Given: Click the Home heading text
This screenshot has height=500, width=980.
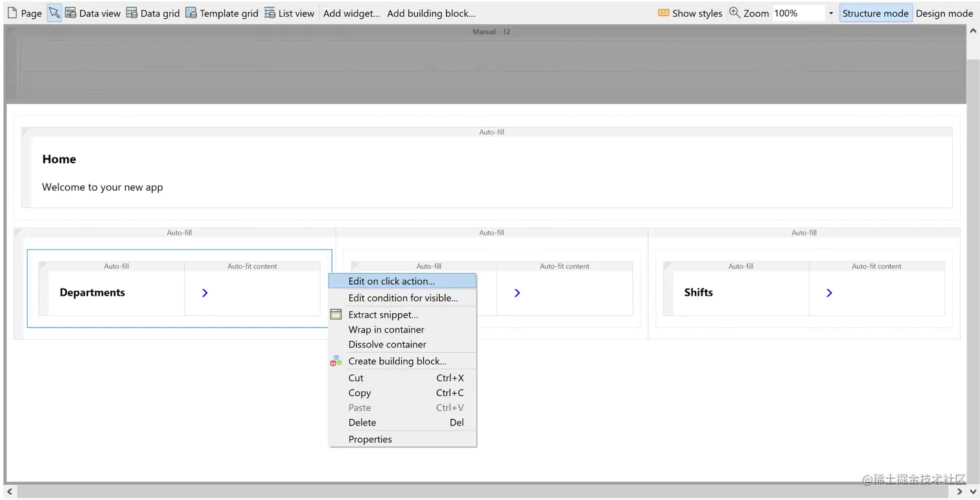Looking at the screenshot, I should [59, 159].
